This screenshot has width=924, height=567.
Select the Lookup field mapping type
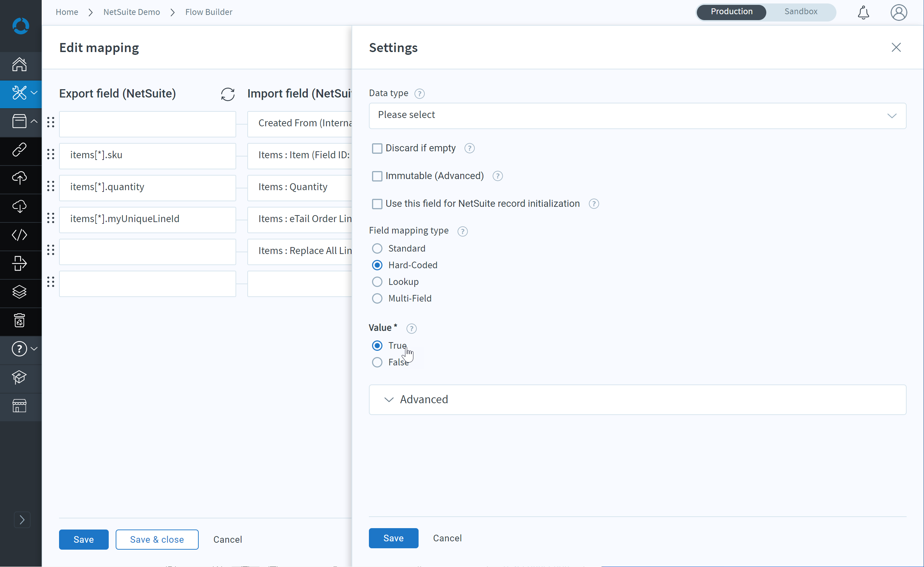point(377,282)
